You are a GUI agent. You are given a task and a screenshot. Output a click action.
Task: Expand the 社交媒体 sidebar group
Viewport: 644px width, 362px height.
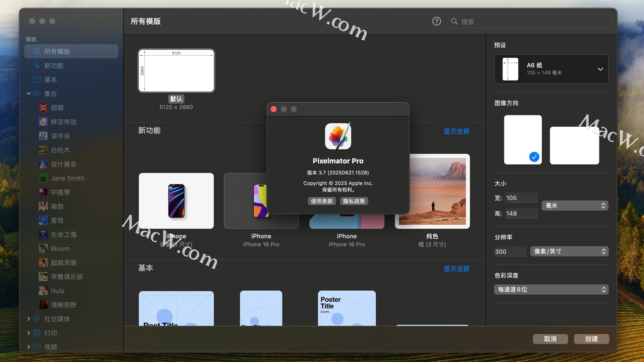click(x=29, y=319)
